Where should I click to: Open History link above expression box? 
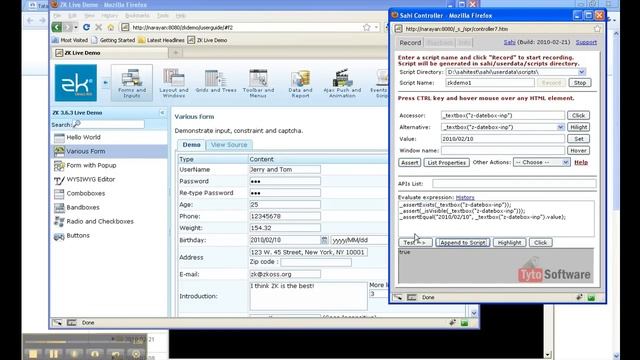click(x=465, y=198)
